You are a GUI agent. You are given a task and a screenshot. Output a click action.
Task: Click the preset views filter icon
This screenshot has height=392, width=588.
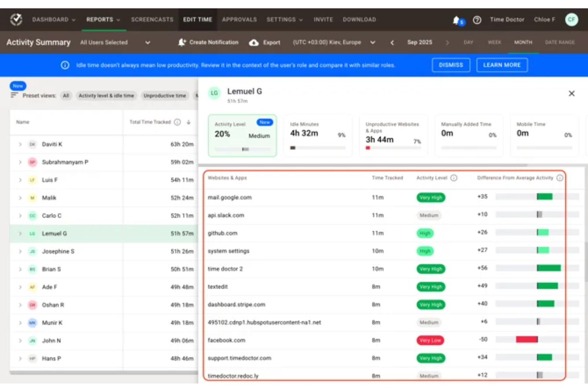click(x=15, y=95)
